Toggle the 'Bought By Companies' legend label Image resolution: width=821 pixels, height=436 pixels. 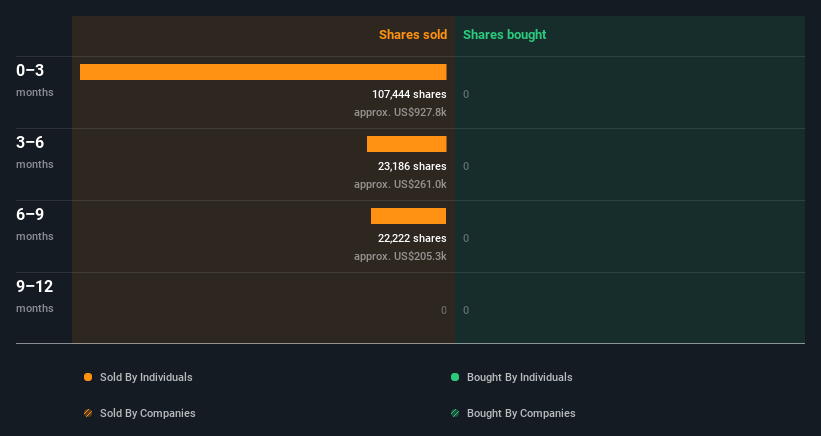click(x=521, y=413)
